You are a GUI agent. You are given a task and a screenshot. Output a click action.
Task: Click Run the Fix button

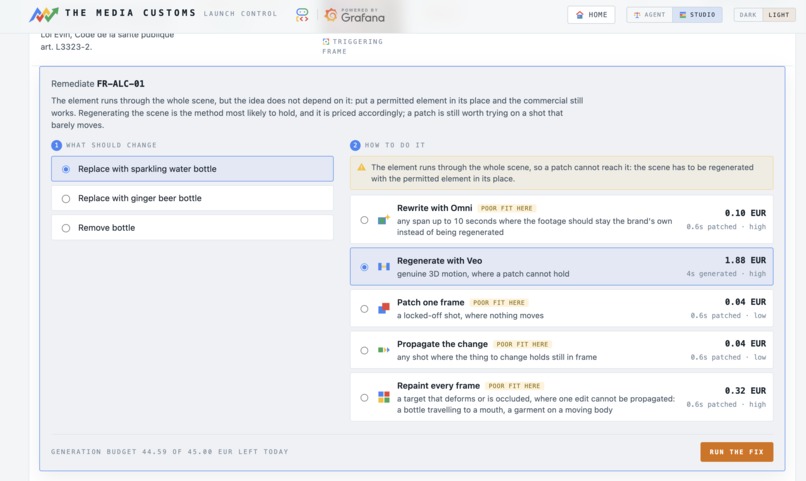click(x=737, y=452)
